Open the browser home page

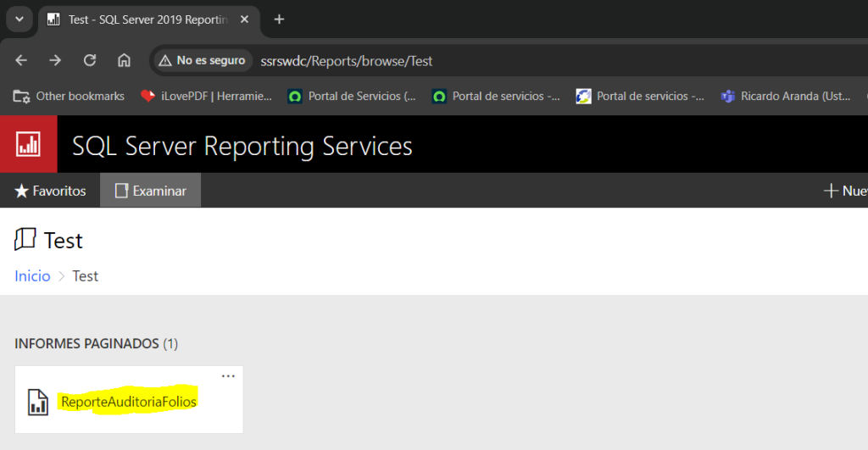(124, 60)
